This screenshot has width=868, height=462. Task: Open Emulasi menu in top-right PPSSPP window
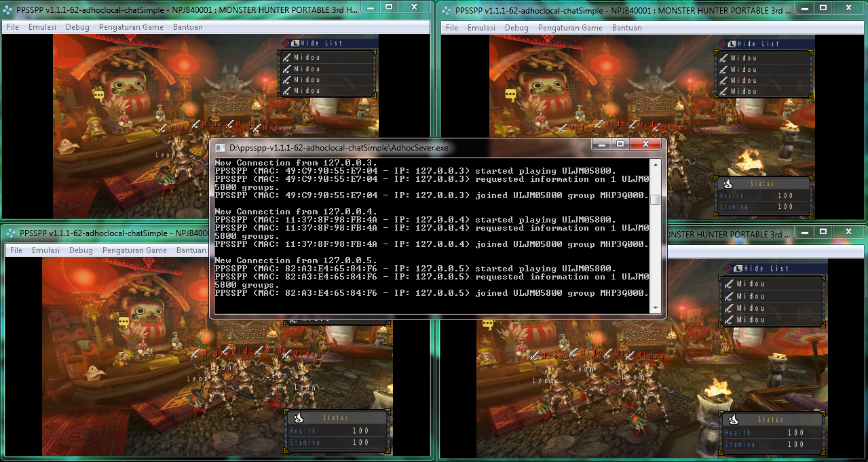481,28
